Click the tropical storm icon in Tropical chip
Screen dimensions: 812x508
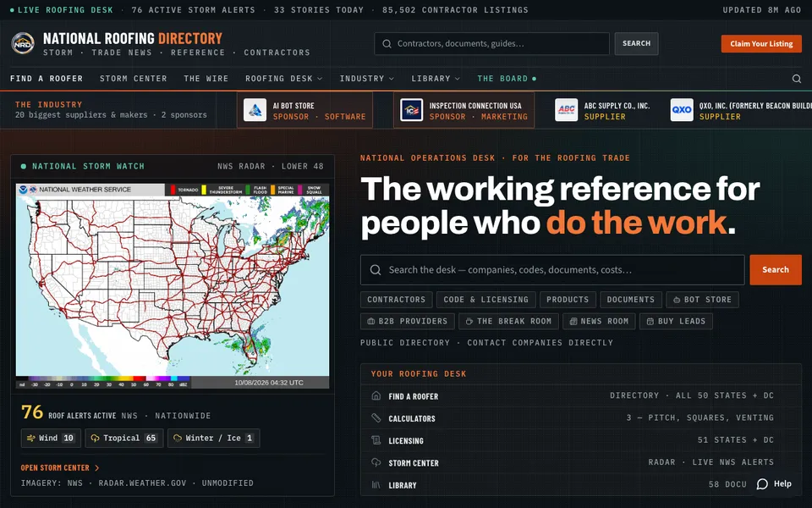click(95, 438)
